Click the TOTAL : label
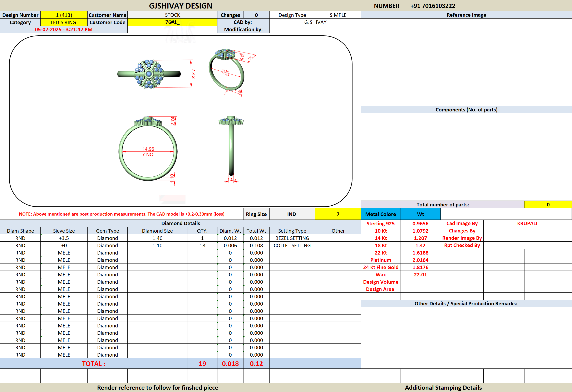572x392 pixels. (x=94, y=363)
